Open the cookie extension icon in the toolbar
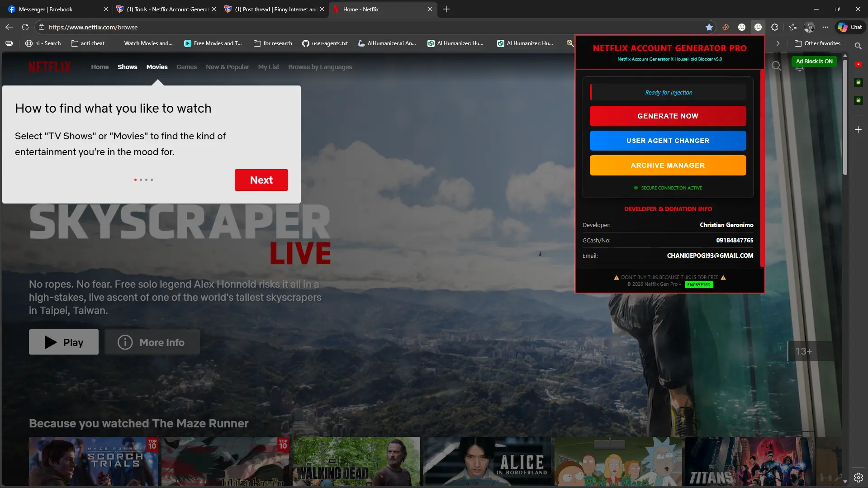The height and width of the screenshot is (488, 868). (726, 27)
